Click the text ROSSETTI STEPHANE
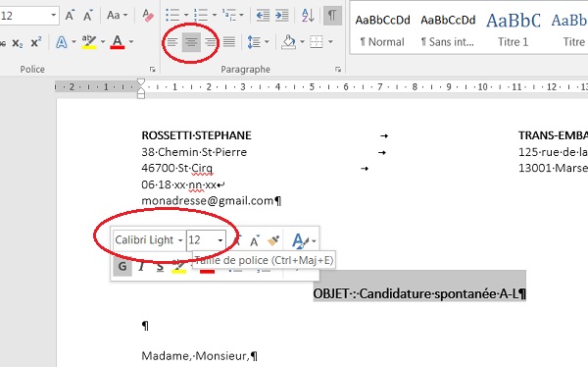This screenshot has height=367, width=588. (x=197, y=135)
